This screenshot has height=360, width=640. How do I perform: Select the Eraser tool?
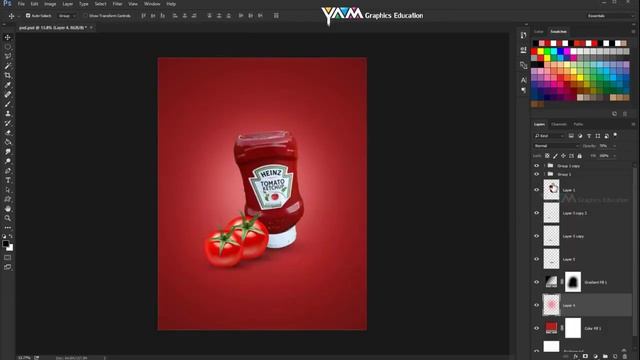click(x=8, y=133)
